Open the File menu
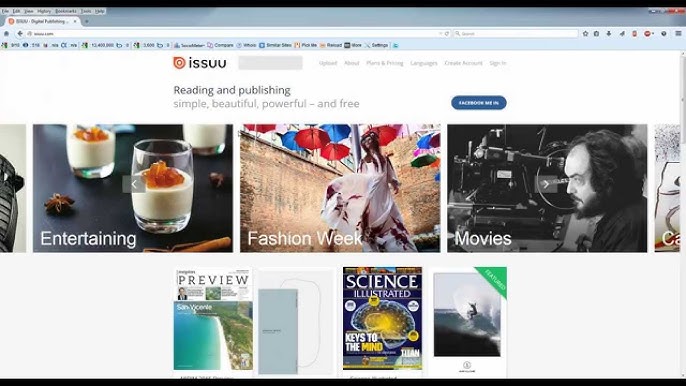 pos(5,11)
